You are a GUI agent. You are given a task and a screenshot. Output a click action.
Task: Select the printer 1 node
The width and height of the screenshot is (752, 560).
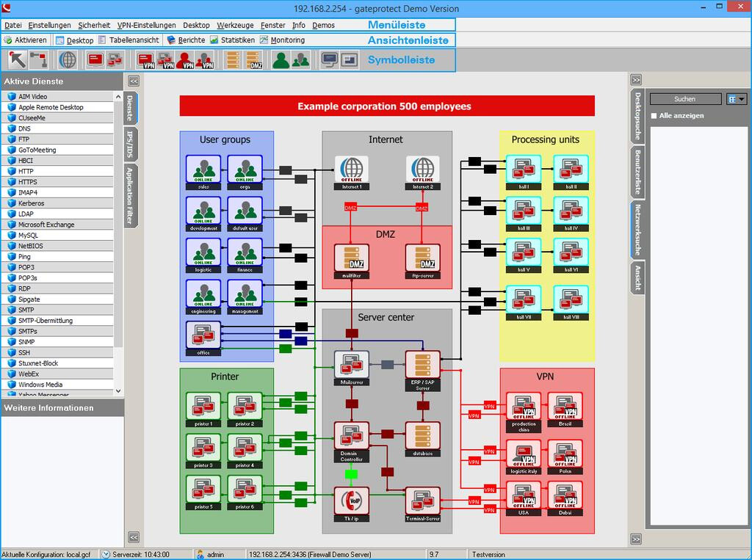203,410
